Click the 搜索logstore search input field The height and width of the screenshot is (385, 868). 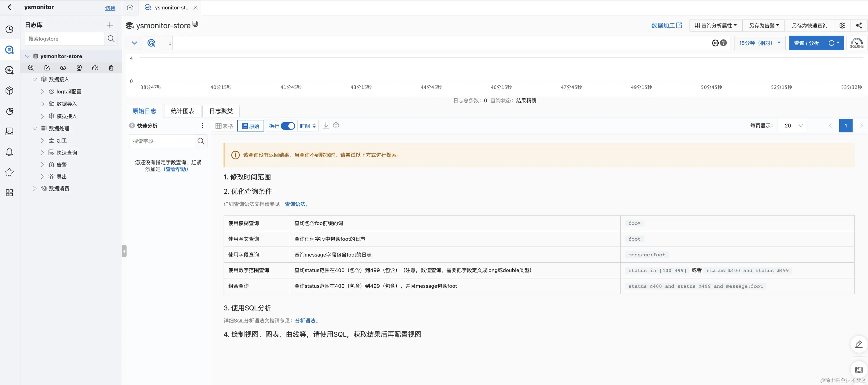click(x=65, y=39)
